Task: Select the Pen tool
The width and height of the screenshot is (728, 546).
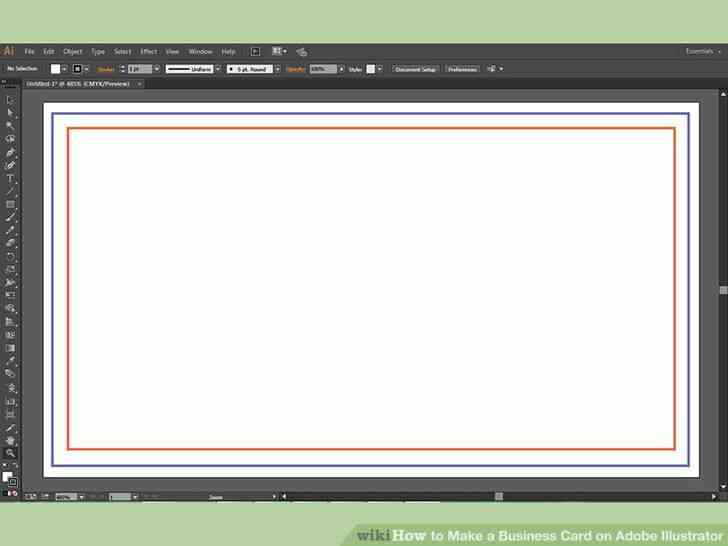Action: [10, 152]
